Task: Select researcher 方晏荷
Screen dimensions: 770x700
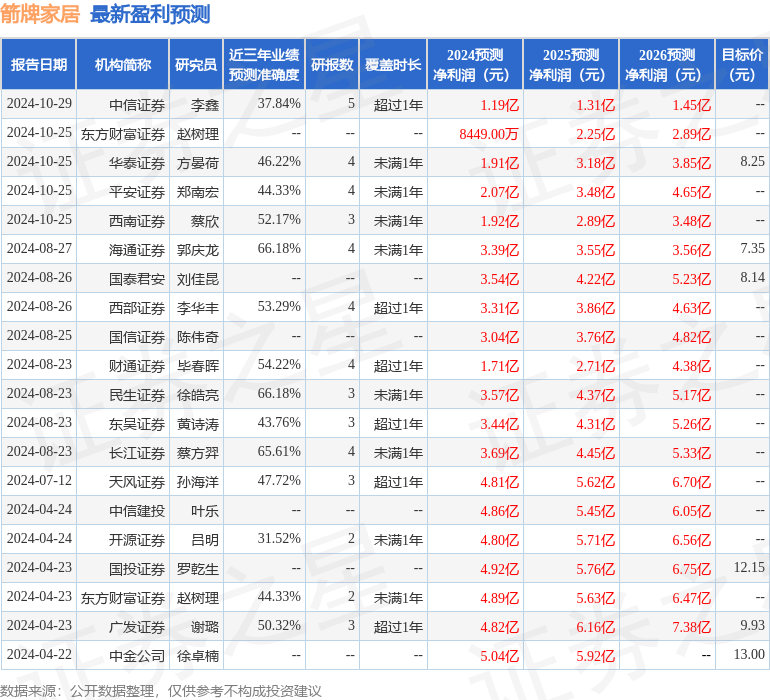Action: [198, 163]
